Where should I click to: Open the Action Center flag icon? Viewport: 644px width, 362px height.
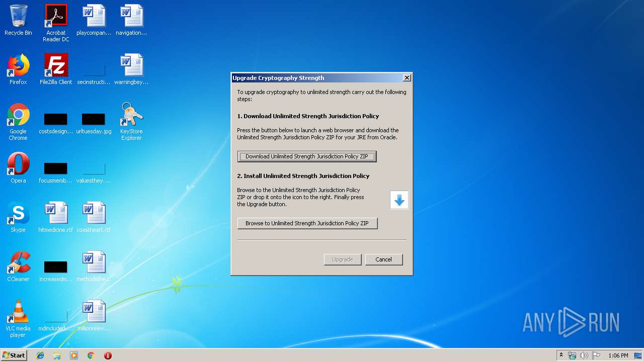point(596,355)
